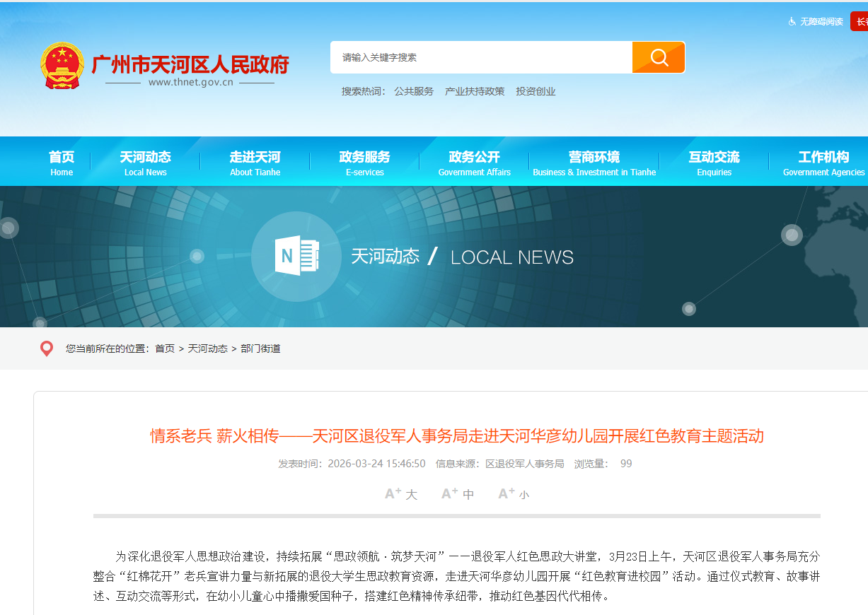Click the 投资创业 hot search link
868x615 pixels.
[536, 91]
